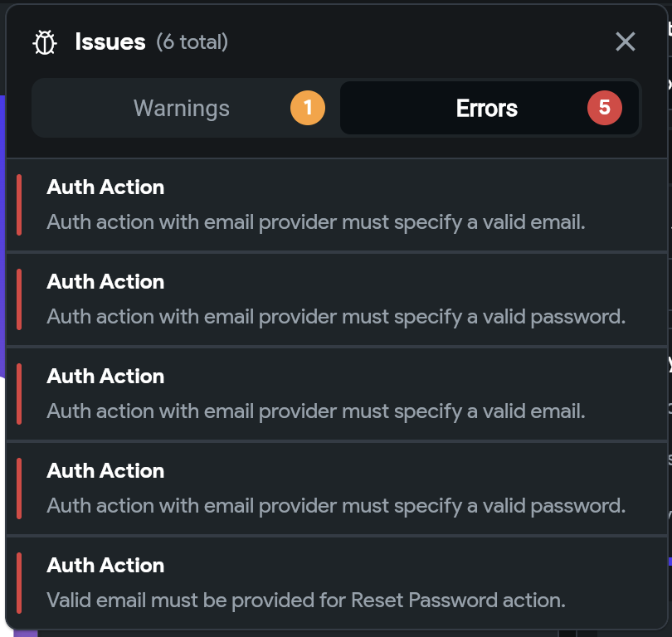Click the red severity bar of the second valid email error
Screen dimensions: 672x637
(19, 394)
